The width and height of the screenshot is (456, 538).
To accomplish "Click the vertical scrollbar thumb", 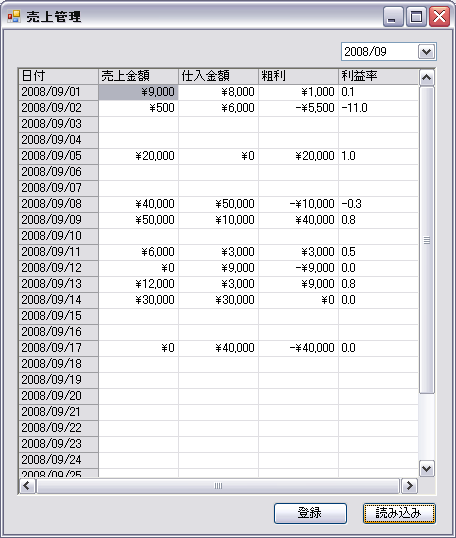I will (427, 240).
